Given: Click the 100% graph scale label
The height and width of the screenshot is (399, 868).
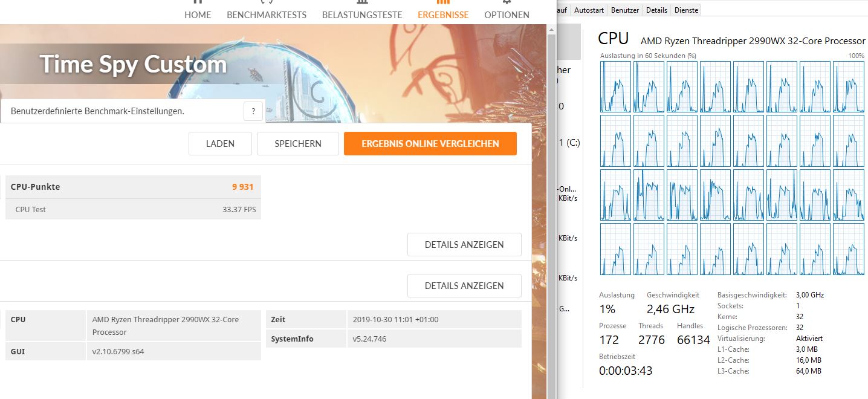Looking at the screenshot, I should pos(857,56).
